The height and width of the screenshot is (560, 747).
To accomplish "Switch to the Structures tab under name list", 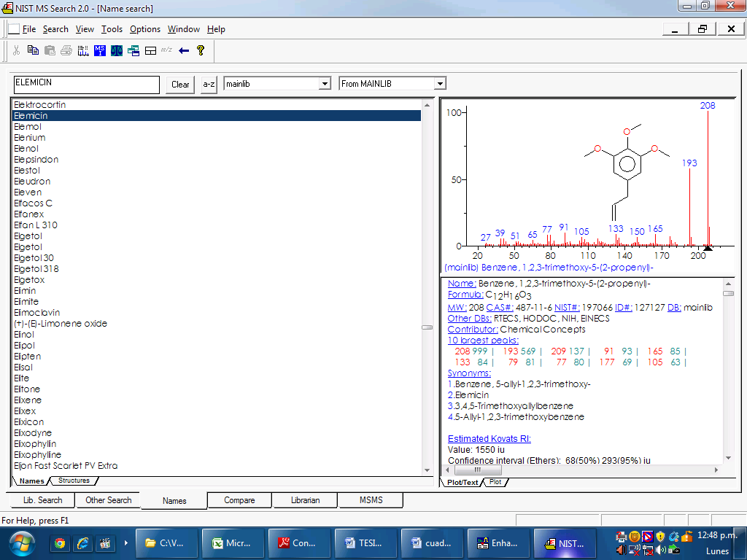I will (74, 481).
